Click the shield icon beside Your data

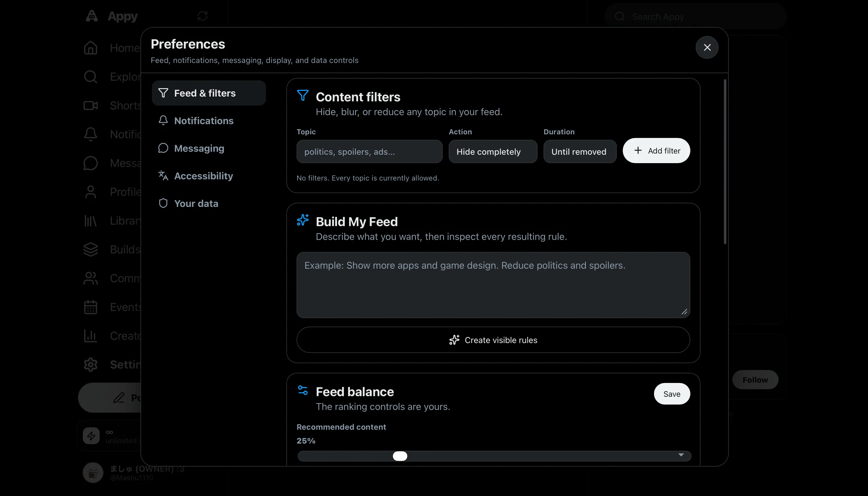tap(163, 203)
